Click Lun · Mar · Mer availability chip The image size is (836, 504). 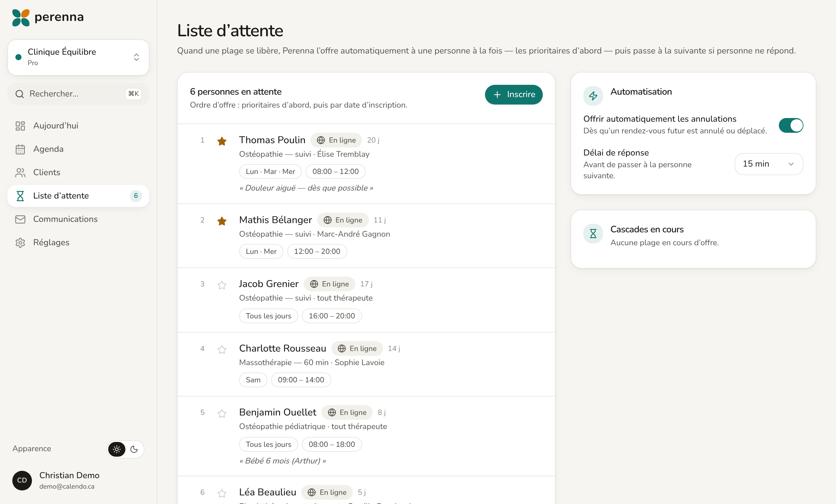click(270, 171)
